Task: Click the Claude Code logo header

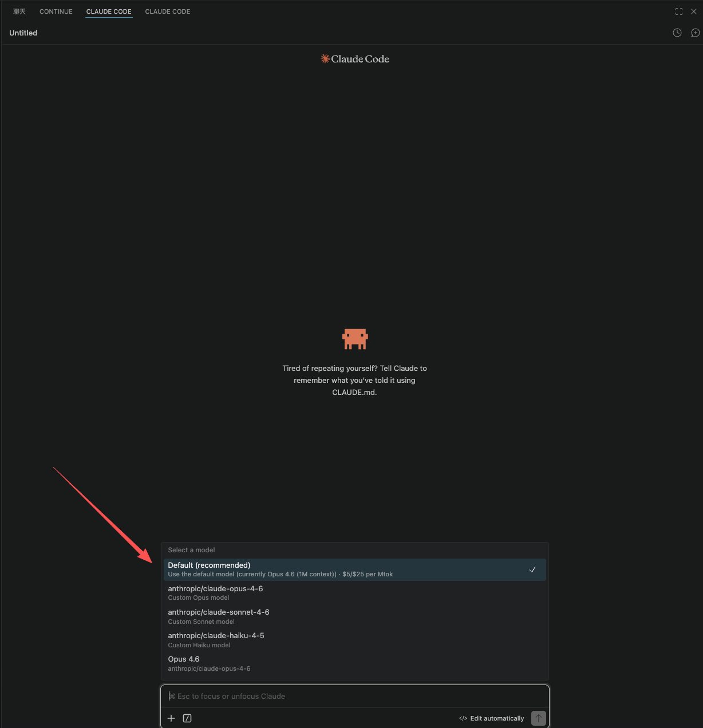Action: click(x=355, y=59)
